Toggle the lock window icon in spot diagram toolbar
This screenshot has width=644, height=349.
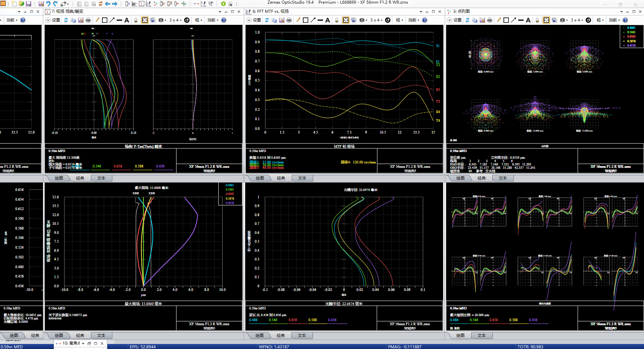tap(537, 20)
